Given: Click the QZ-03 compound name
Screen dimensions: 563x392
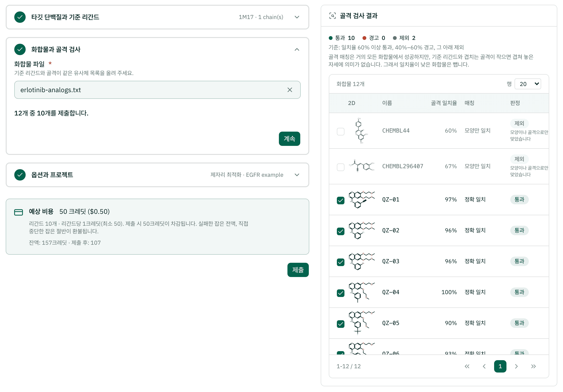Looking at the screenshot, I should [x=391, y=261].
